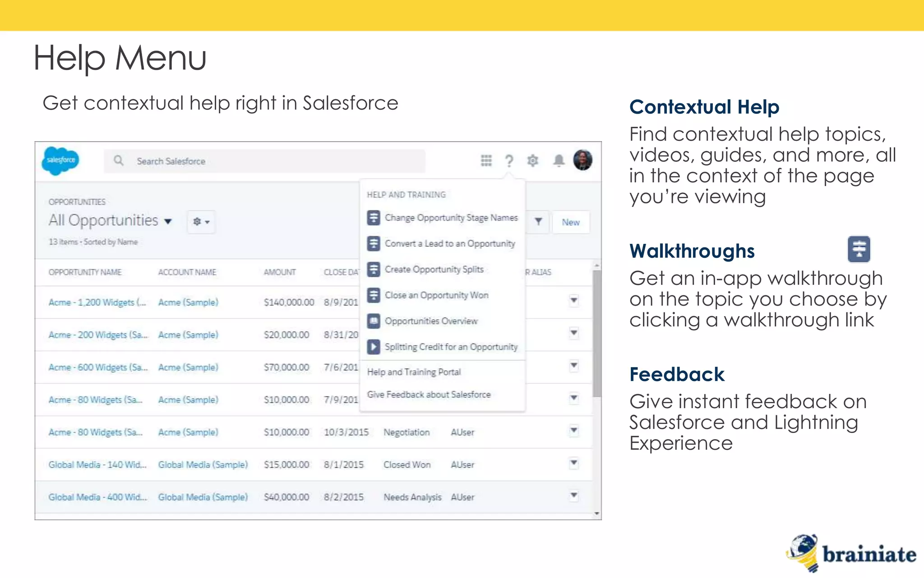Open Global Media (Sample) account in 140 Wid row
Screen dimensions: 924x578
pyautogui.click(x=203, y=465)
